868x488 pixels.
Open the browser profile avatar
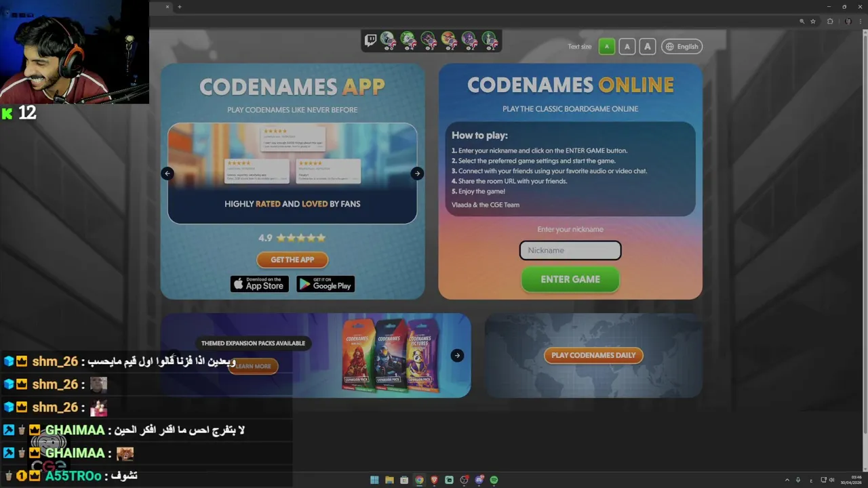point(848,22)
